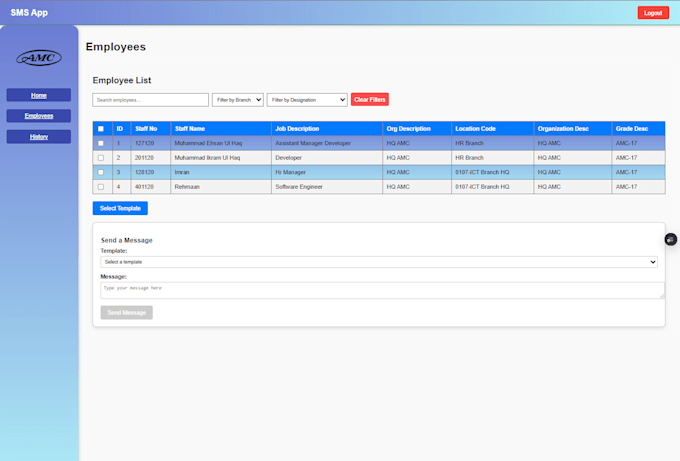The width and height of the screenshot is (680, 461).
Task: Click the ID column header
Action: click(x=120, y=129)
